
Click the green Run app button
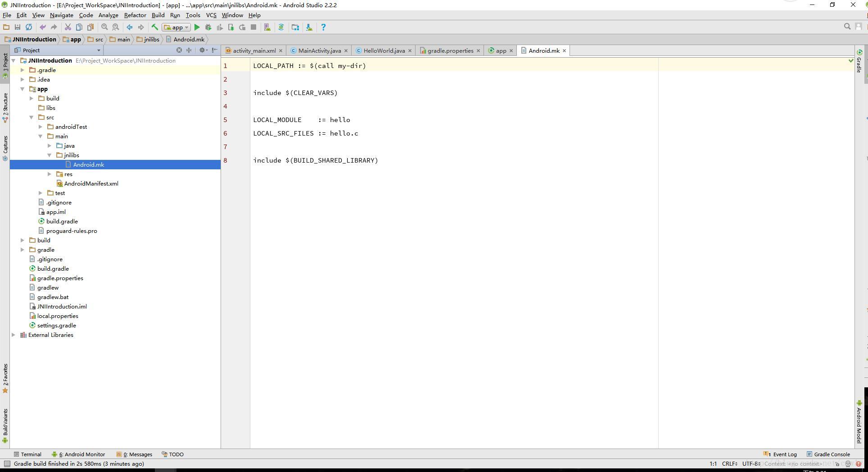pos(197,27)
